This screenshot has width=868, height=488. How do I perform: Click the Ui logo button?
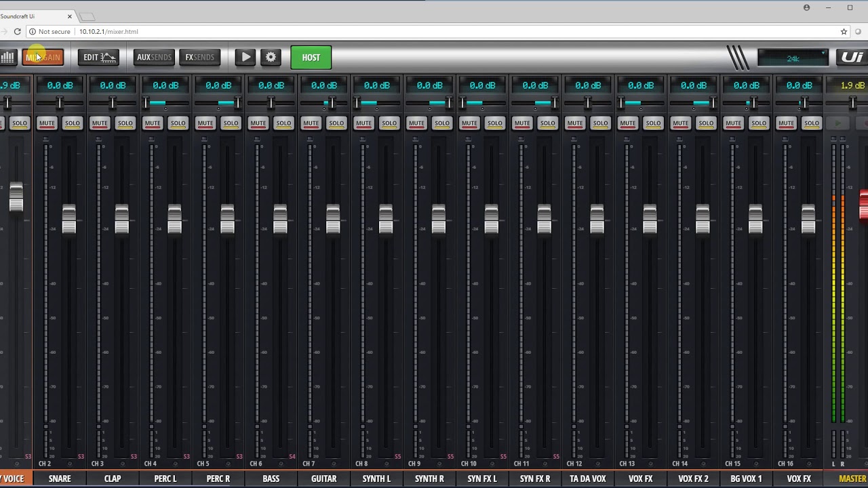(x=852, y=58)
